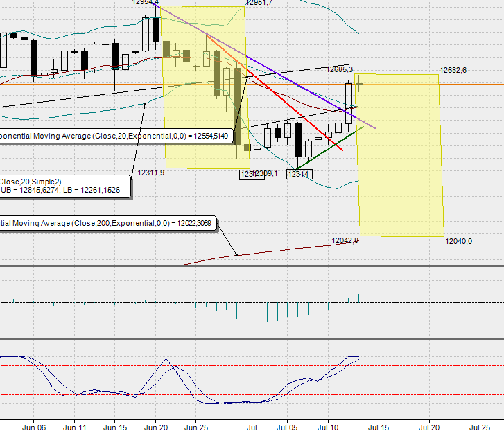This screenshot has height=433, width=504.
Task: Select the 12685,3 price annotation
Action: (340, 69)
